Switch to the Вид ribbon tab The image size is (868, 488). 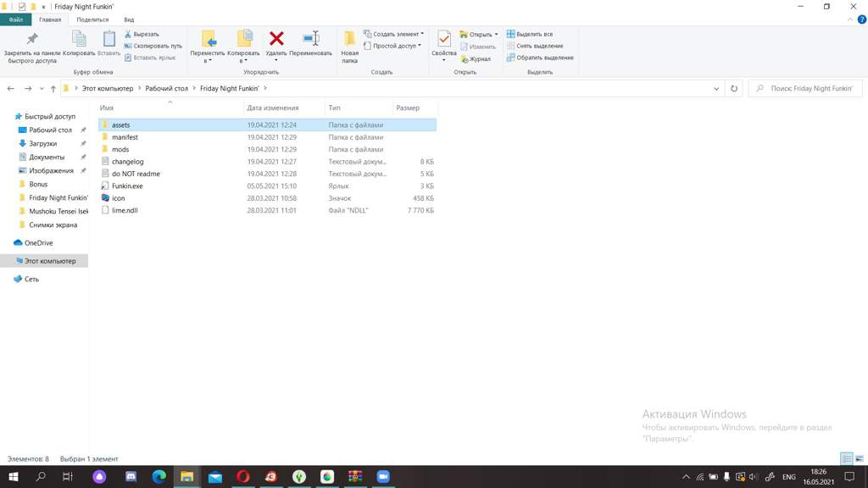129,19
